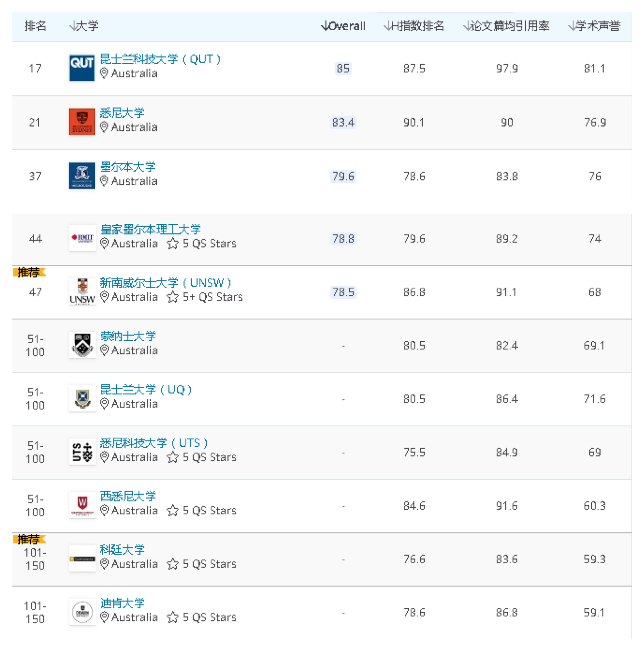The width and height of the screenshot is (644, 651).
Task: Open the 昆士兰大学（UQ）link
Action: 146,389
